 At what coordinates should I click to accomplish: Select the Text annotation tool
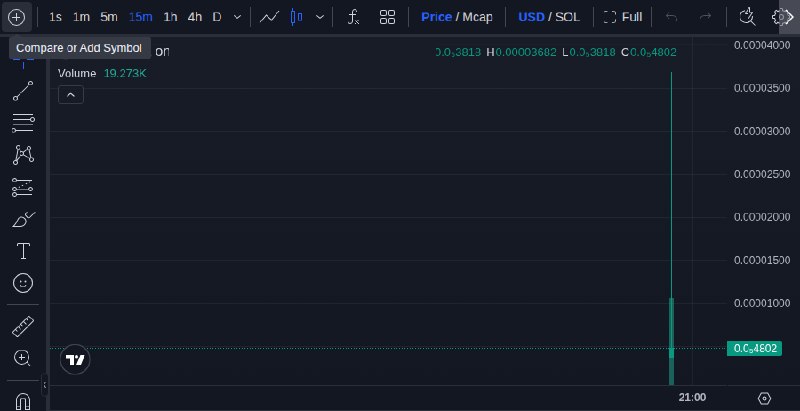[x=23, y=251]
